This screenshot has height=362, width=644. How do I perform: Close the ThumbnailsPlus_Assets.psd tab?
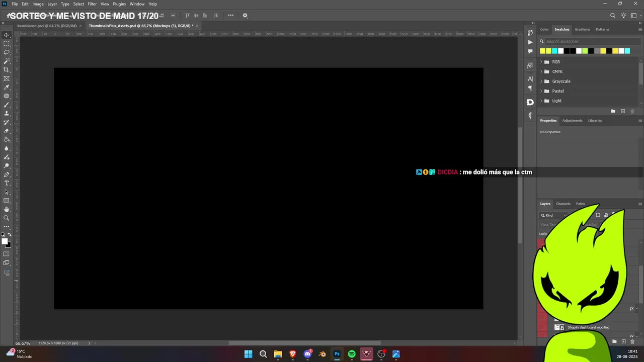(x=197, y=26)
